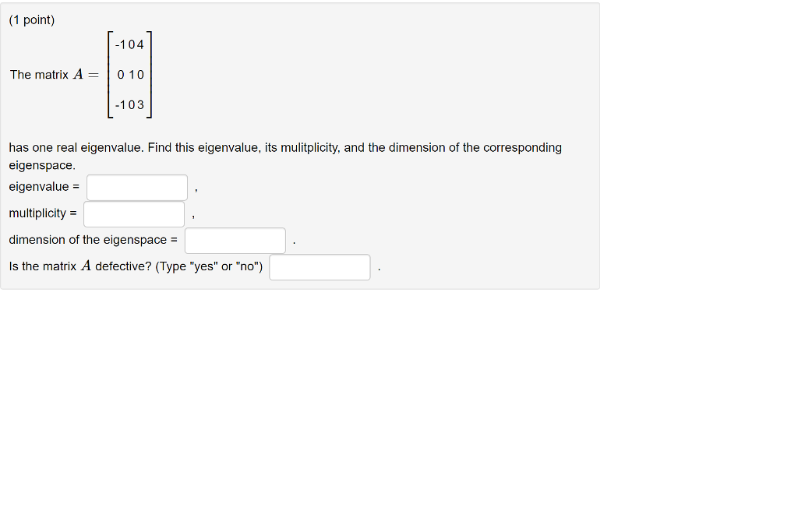Screen dimensions: 798x532
Task: Click the eigenspace dimension input field
Action: pyautogui.click(x=235, y=240)
